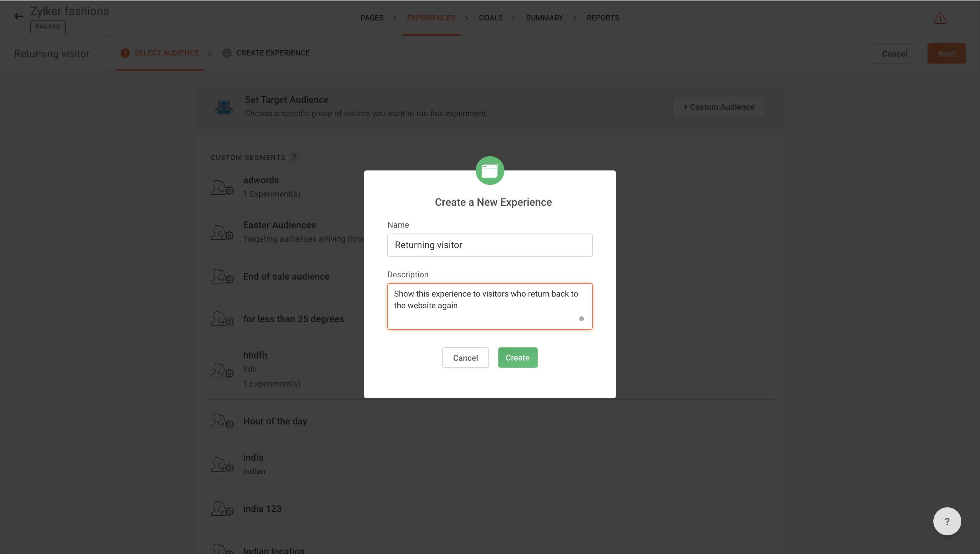This screenshot has height=554, width=980.
Task: Click the adwords segment audience icon
Action: [x=222, y=187]
